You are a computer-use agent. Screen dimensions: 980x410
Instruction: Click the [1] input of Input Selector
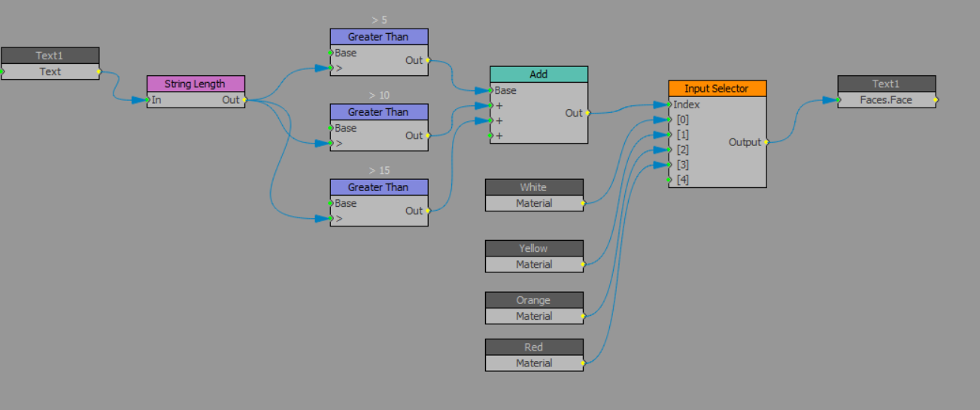pyautogui.click(x=669, y=135)
